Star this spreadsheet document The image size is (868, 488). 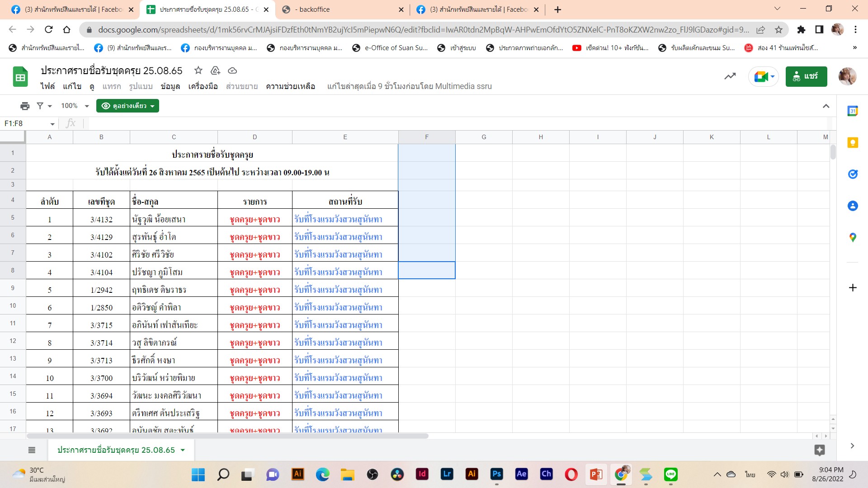coord(198,70)
